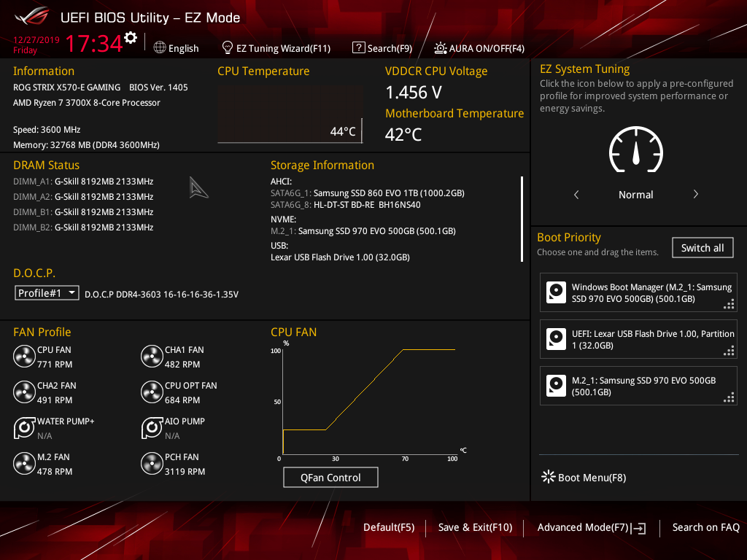Click Memory: 32768 MB text

click(86, 145)
